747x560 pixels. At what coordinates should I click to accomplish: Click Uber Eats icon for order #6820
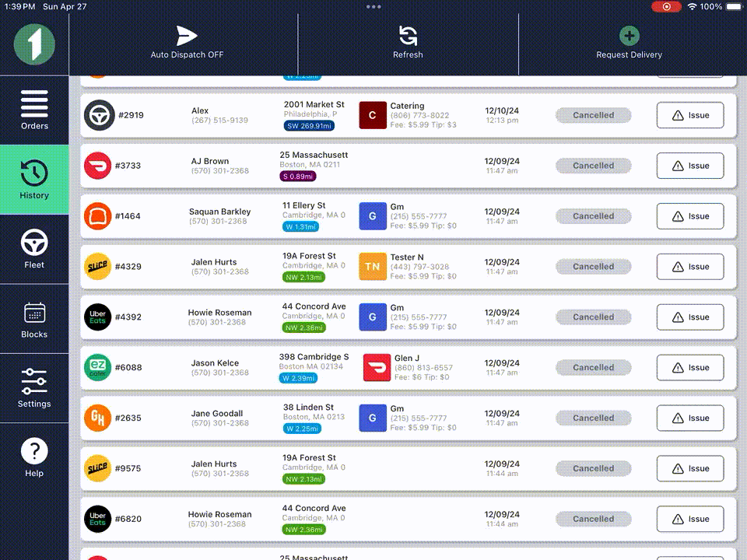click(x=98, y=519)
